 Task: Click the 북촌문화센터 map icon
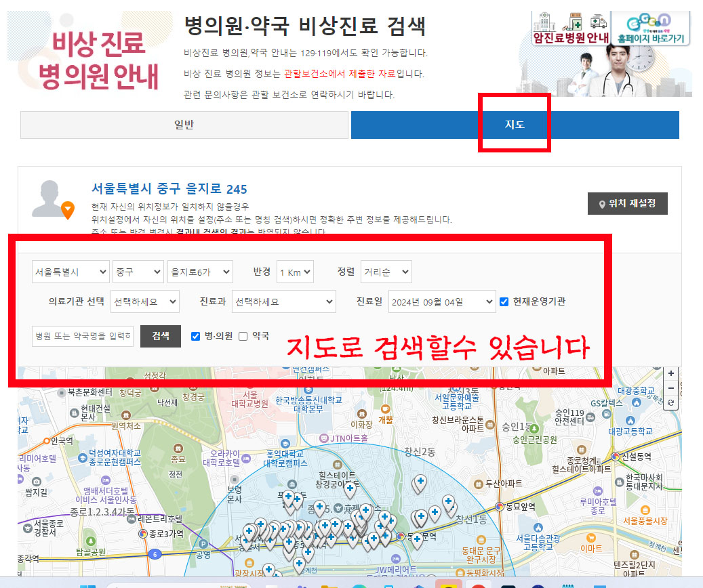pyautogui.click(x=62, y=393)
